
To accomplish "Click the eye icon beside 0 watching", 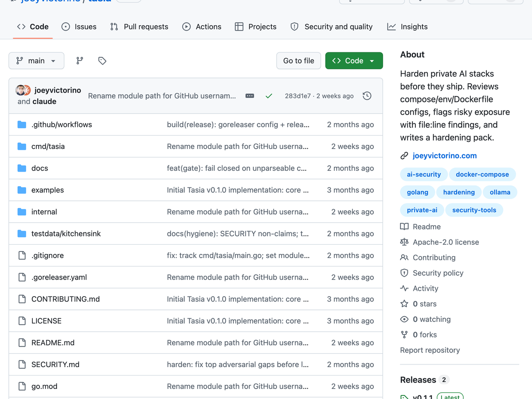I will (404, 319).
